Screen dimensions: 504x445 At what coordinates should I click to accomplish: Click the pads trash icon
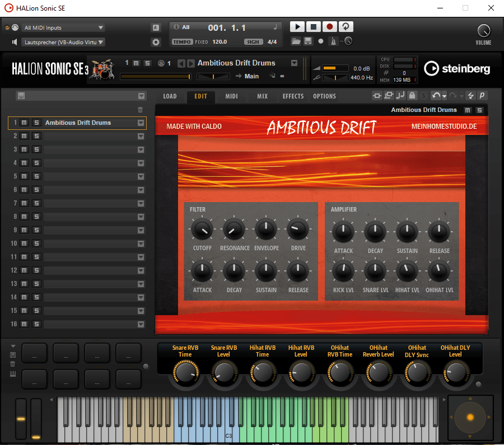coord(13,364)
